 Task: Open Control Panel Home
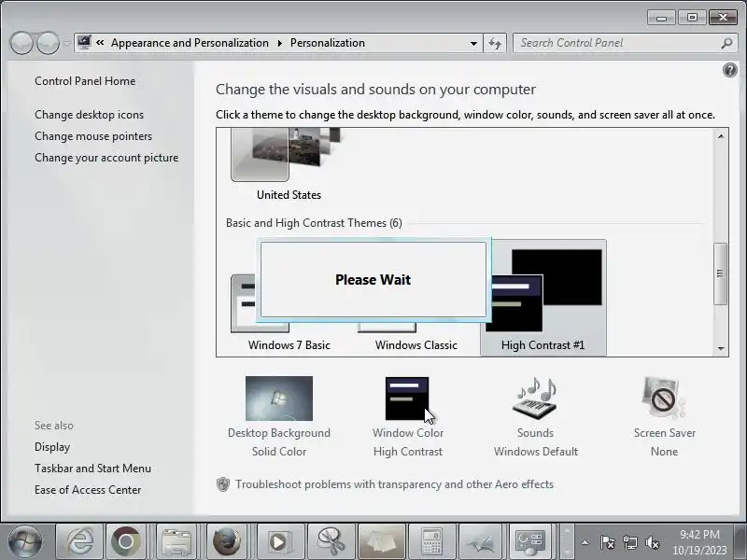[85, 81]
